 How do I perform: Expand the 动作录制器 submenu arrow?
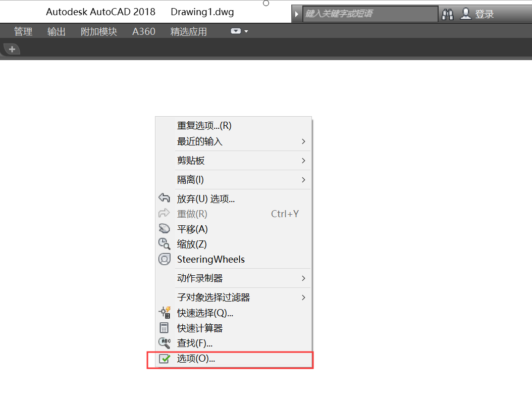coord(304,278)
